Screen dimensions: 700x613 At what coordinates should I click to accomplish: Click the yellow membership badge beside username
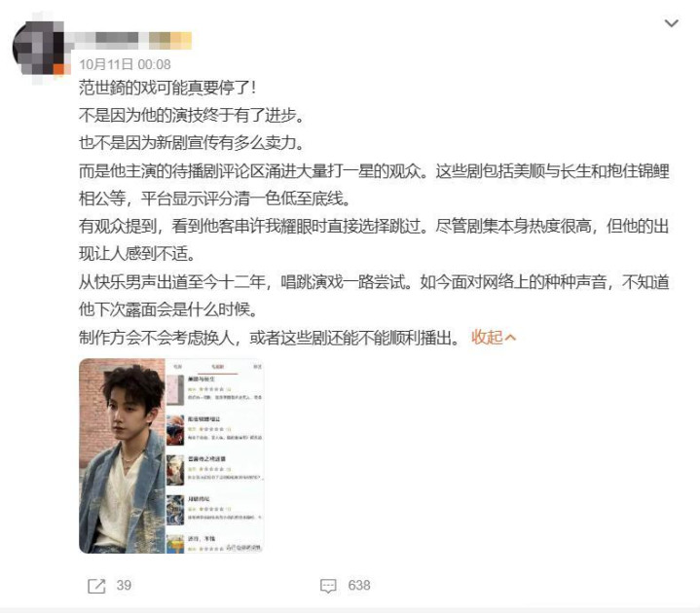(170, 40)
